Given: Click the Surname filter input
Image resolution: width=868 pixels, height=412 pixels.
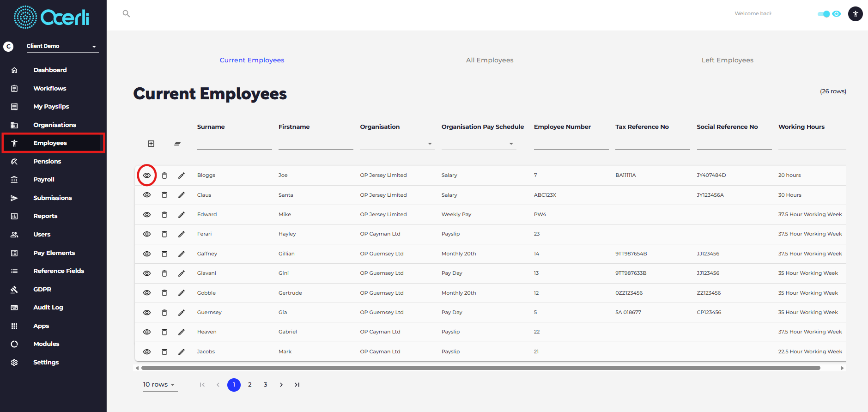Looking at the screenshot, I should [235, 144].
